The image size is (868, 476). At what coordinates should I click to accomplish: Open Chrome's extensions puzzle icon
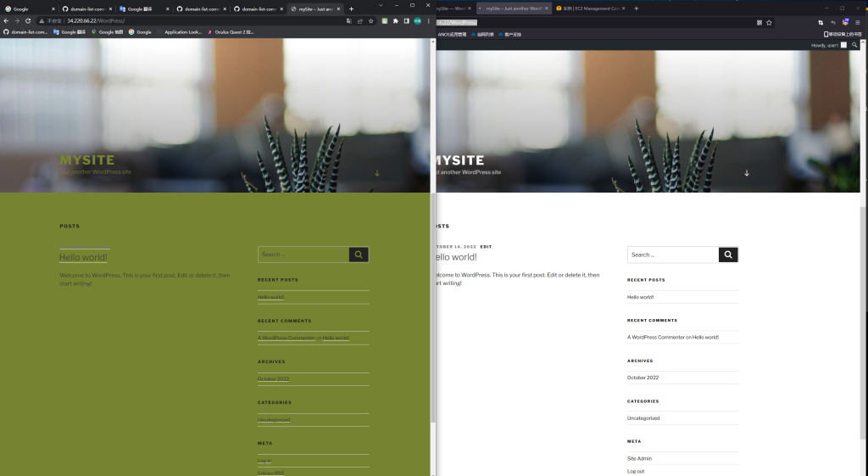[395, 20]
